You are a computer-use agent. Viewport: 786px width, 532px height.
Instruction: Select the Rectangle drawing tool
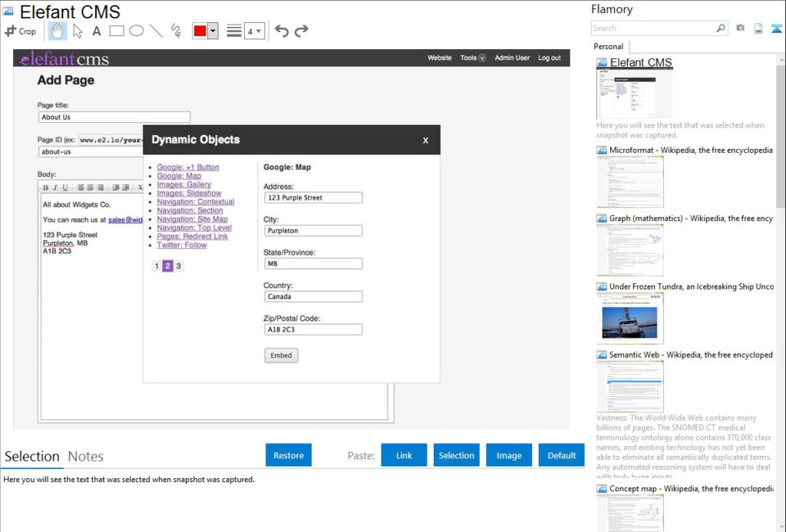(x=117, y=31)
